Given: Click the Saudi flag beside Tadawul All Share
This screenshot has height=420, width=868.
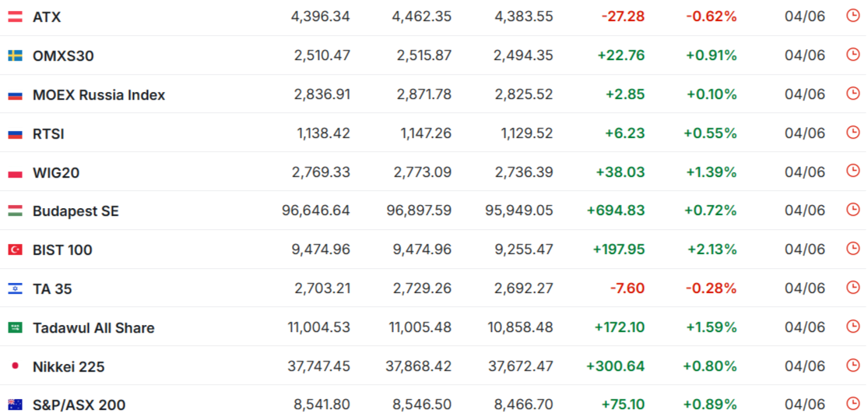Looking at the screenshot, I should click(x=15, y=327).
